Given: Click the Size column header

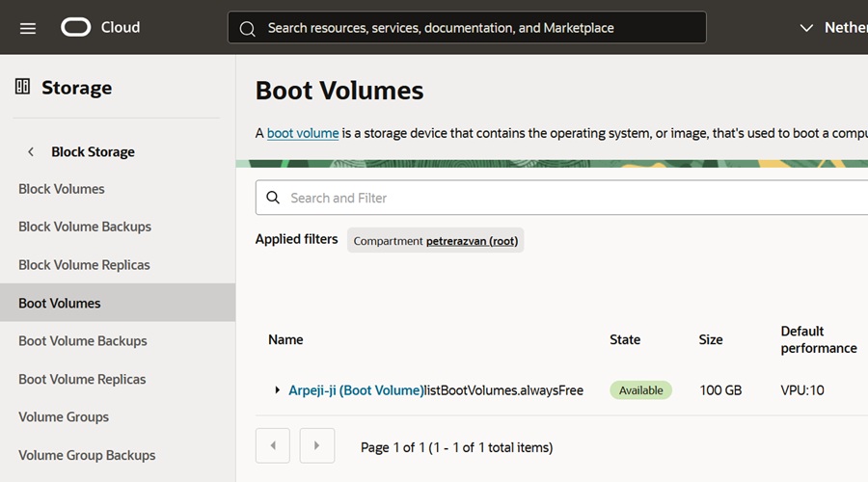Looking at the screenshot, I should [711, 339].
